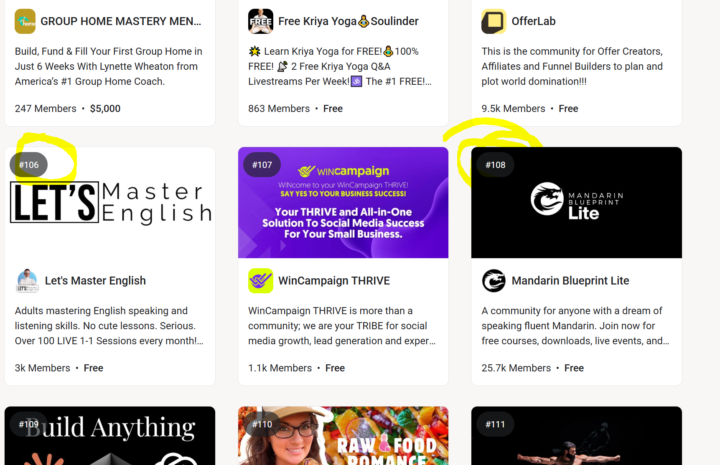Click Mandarin Blueprint Lite dragon avatar icon

coord(494,280)
